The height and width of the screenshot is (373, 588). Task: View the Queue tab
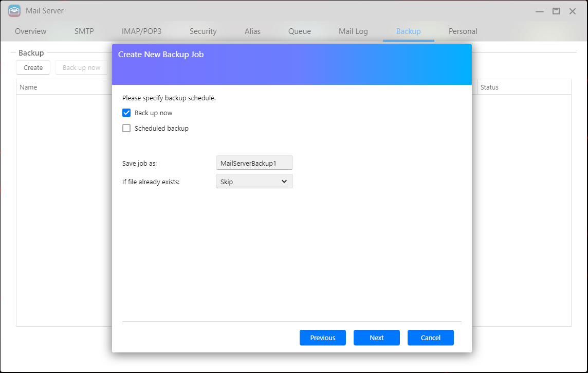click(300, 31)
